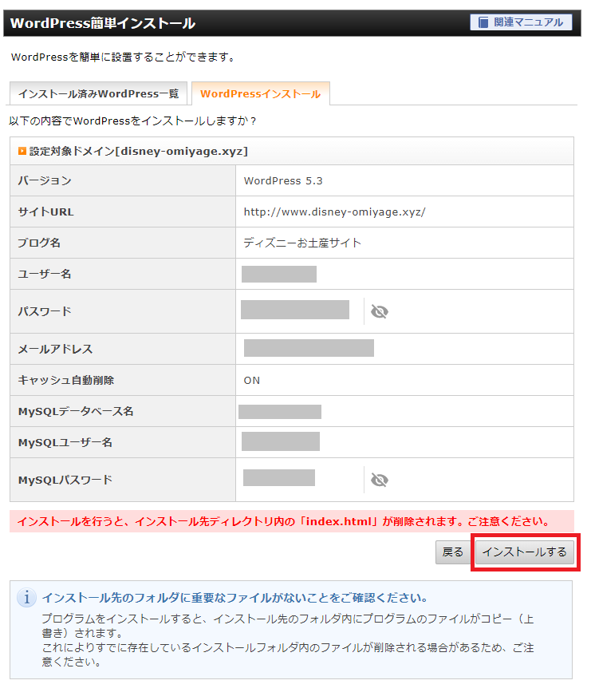This screenshot has height=700, width=591.
Task: Click the masked メールアドレス value
Action: click(309, 348)
